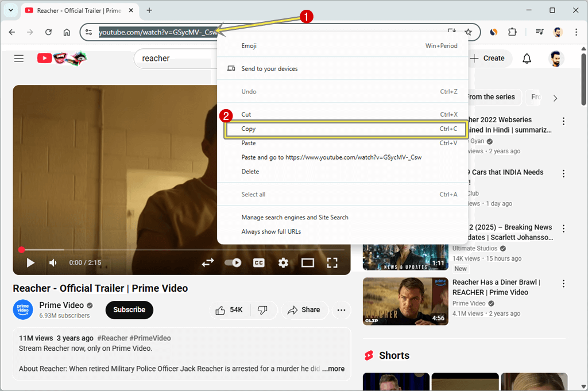Switch to theater mode

click(308, 263)
